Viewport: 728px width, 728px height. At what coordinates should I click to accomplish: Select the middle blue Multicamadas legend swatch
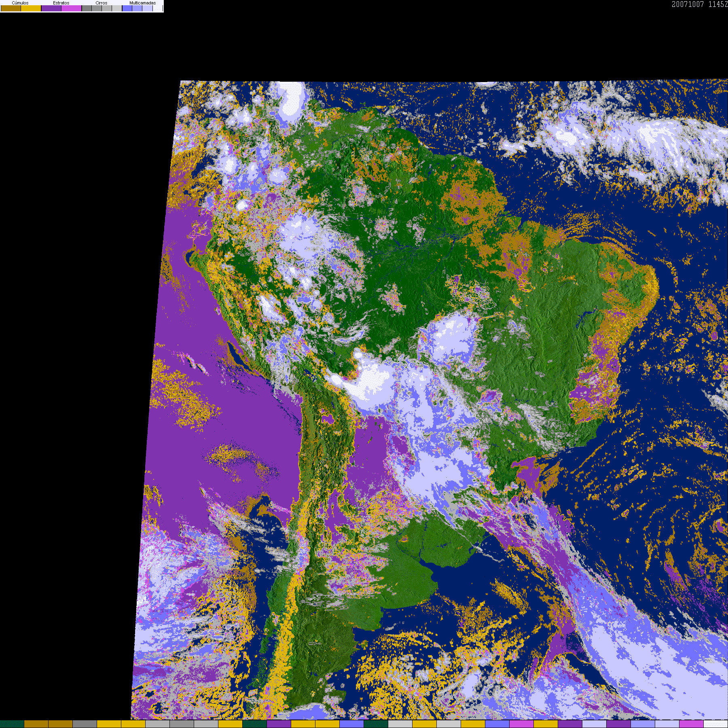coord(138,8)
